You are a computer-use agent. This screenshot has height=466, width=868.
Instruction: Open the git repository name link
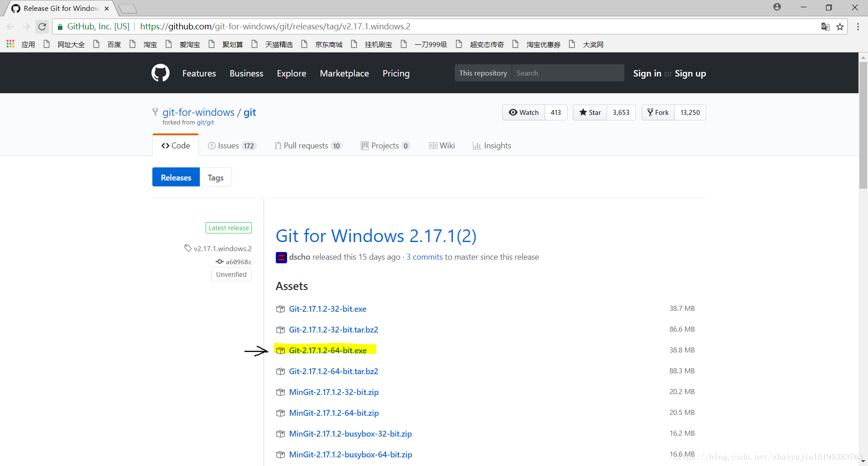click(x=250, y=112)
